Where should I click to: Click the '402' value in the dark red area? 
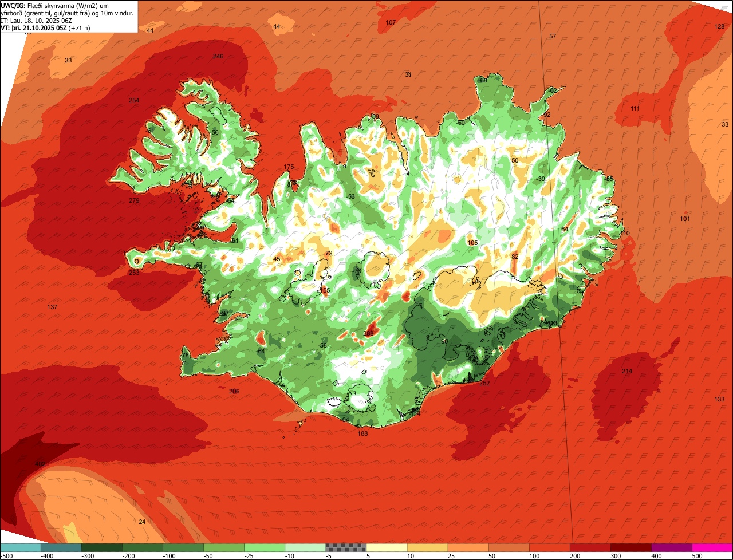(40, 464)
